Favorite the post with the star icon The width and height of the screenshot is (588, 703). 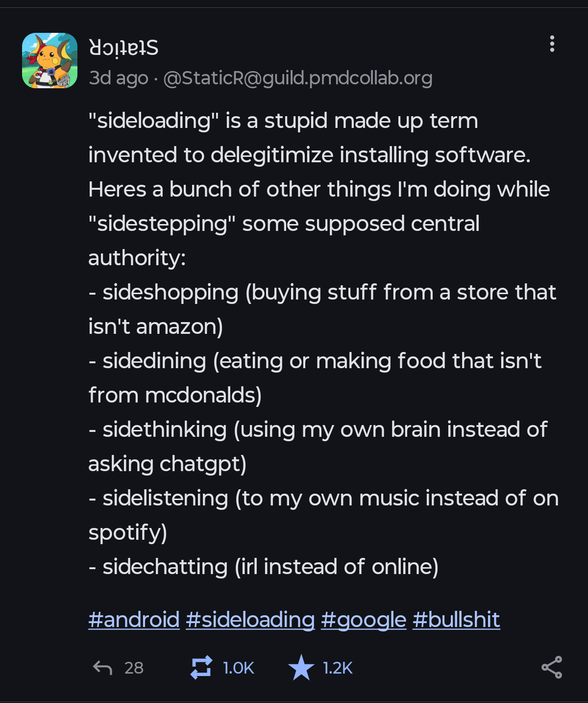coord(301,668)
